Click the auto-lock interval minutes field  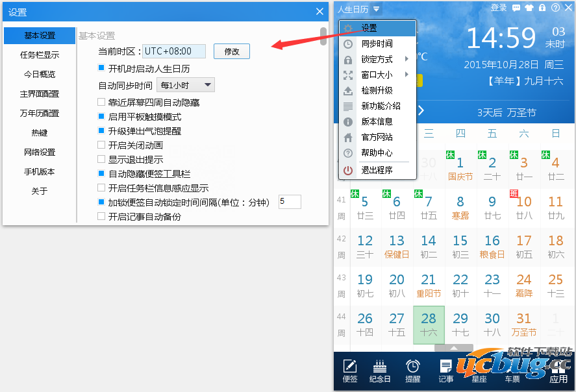(290, 202)
